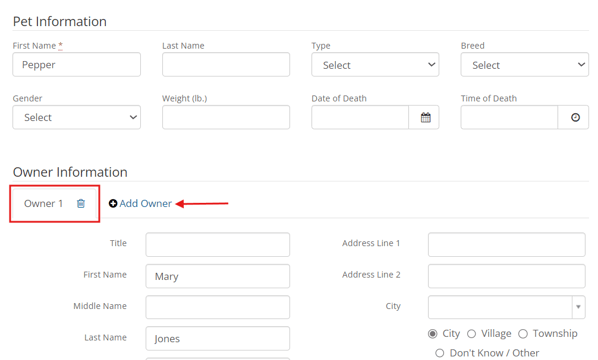Open the Breed dropdown
Image resolution: width=598 pixels, height=360 pixels.
click(x=525, y=65)
